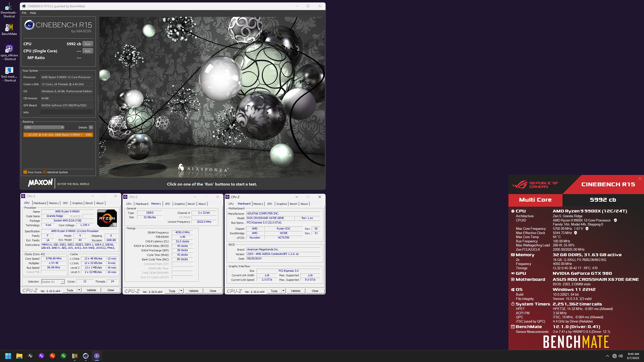
Task: Click Validate in the CPU-Z CPU window
Action: click(x=91, y=290)
